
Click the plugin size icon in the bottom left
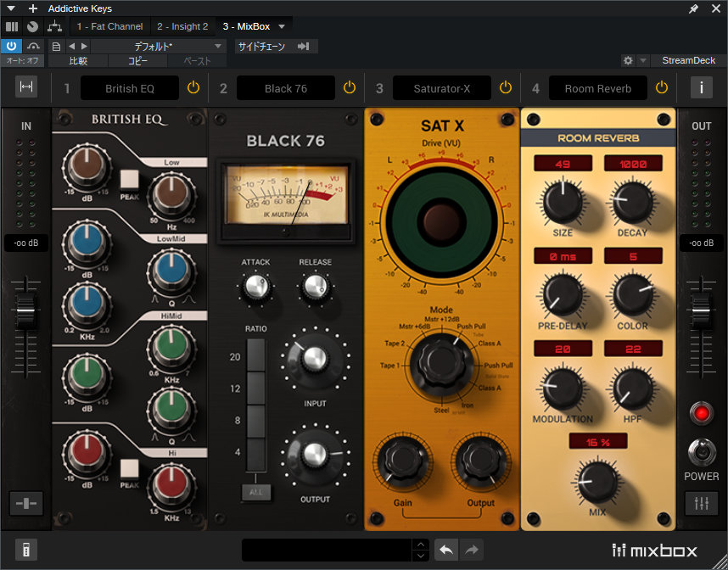click(x=25, y=550)
